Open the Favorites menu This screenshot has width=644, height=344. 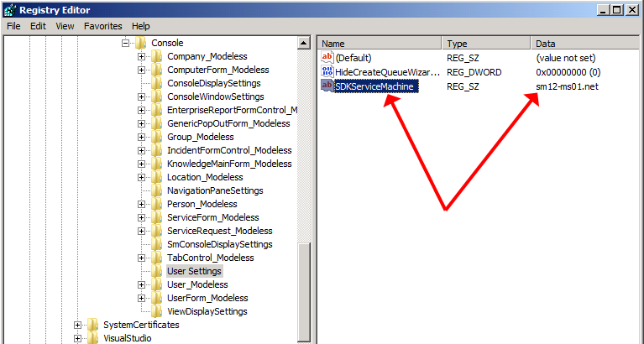(102, 26)
